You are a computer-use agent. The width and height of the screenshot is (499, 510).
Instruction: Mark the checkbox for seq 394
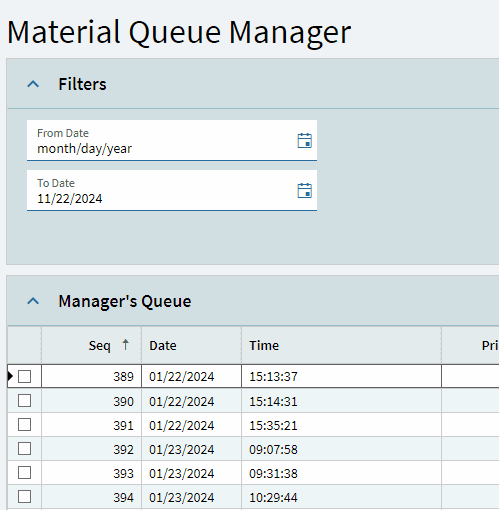pos(24,497)
